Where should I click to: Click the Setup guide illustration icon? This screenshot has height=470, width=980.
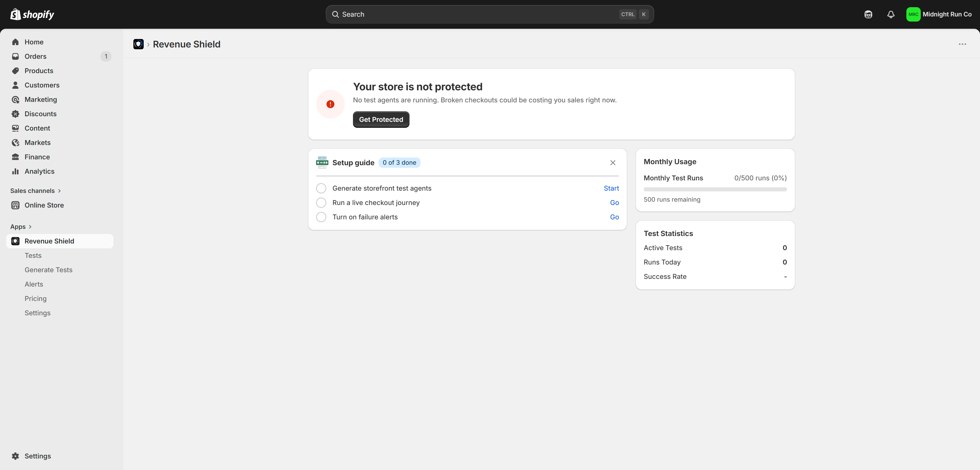click(322, 162)
